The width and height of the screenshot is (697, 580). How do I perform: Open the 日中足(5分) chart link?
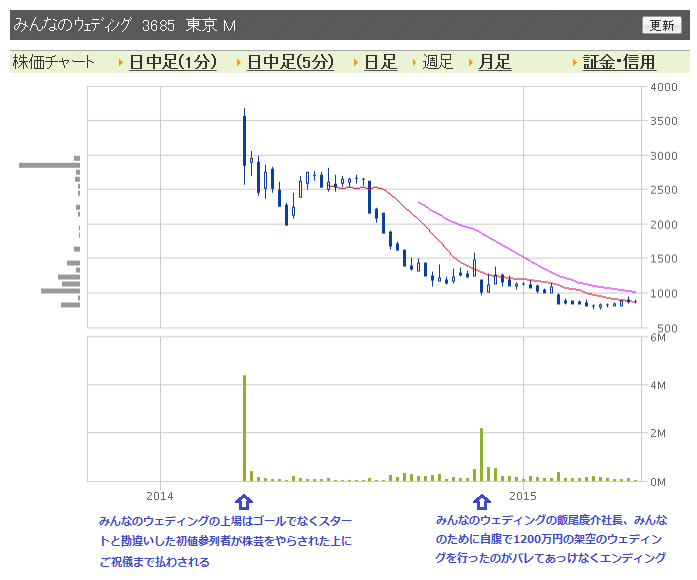pos(290,62)
